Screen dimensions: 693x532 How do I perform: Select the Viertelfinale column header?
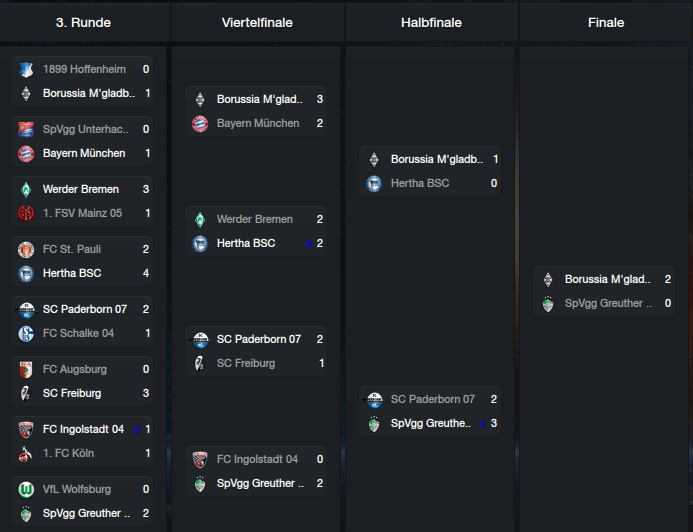[257, 23]
